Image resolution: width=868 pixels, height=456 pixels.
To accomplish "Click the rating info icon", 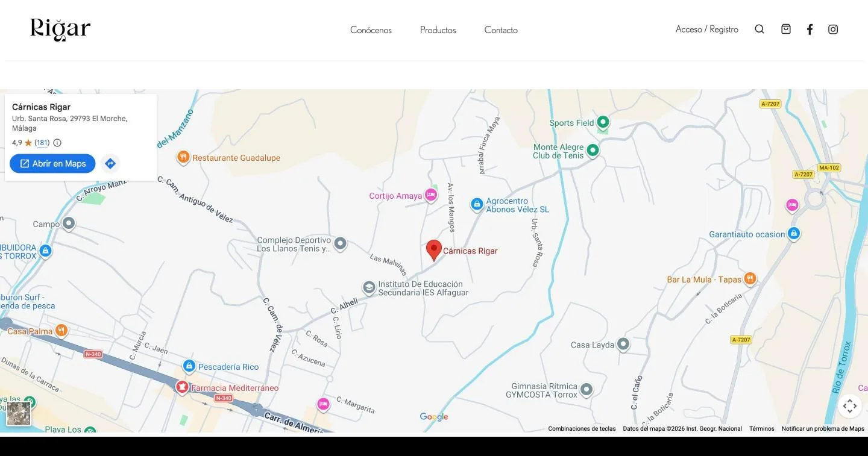I will point(57,143).
